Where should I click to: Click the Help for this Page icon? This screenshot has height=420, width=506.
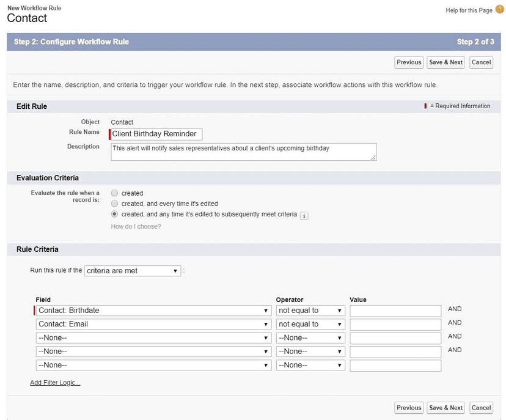(x=497, y=10)
